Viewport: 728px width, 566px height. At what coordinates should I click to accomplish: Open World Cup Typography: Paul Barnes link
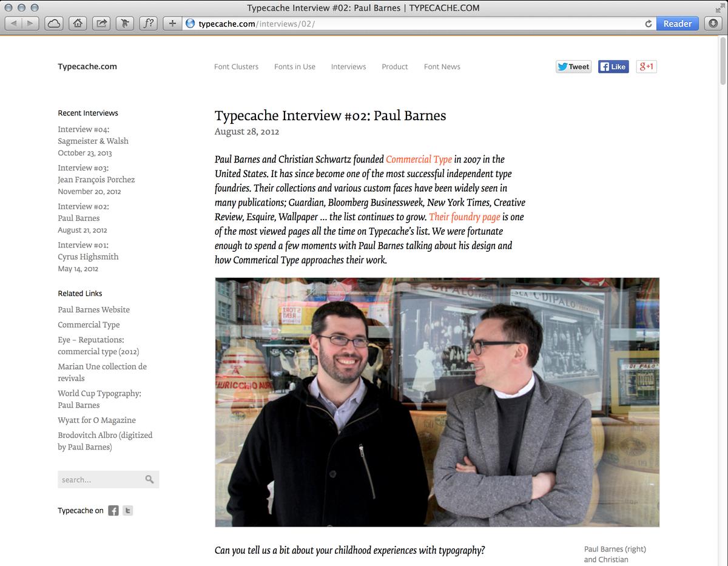click(99, 399)
